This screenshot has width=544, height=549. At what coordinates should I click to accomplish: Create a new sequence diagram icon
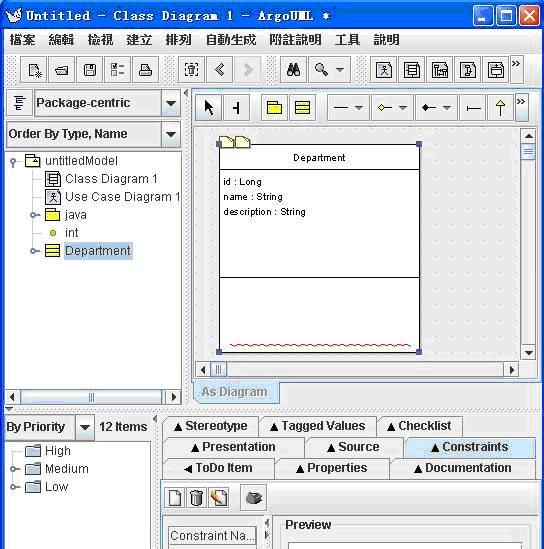click(x=440, y=70)
